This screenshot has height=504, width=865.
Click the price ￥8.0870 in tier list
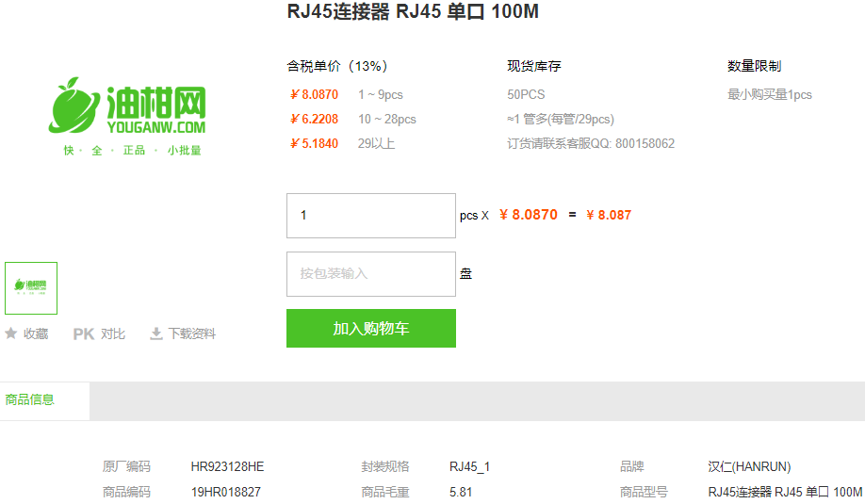pyautogui.click(x=314, y=94)
